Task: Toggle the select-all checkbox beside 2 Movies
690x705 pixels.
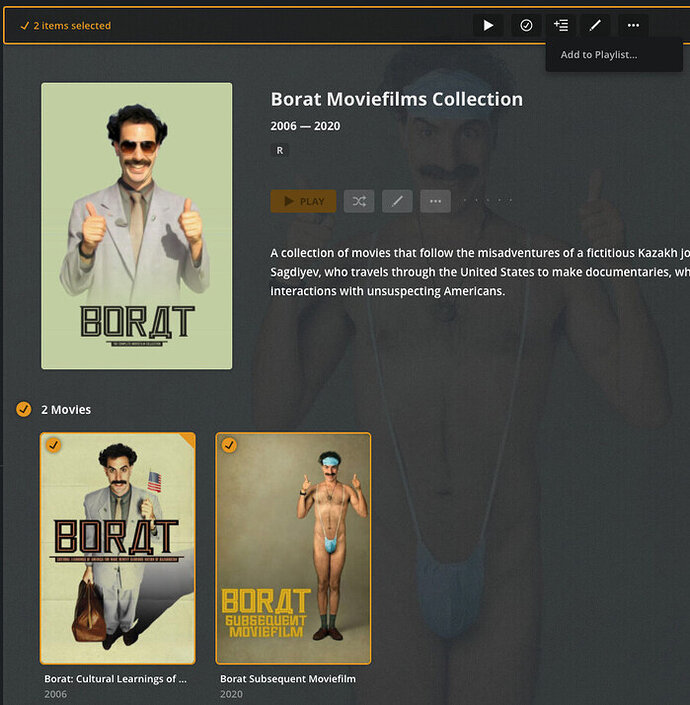Action: pos(24,409)
